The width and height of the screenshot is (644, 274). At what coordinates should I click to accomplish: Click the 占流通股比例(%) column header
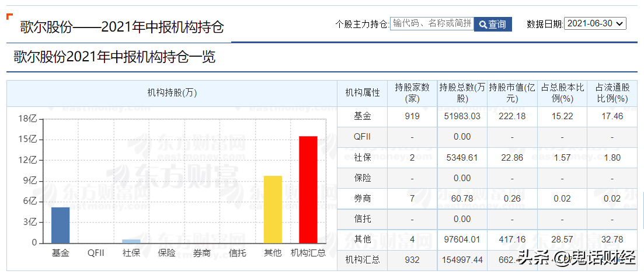[612, 93]
